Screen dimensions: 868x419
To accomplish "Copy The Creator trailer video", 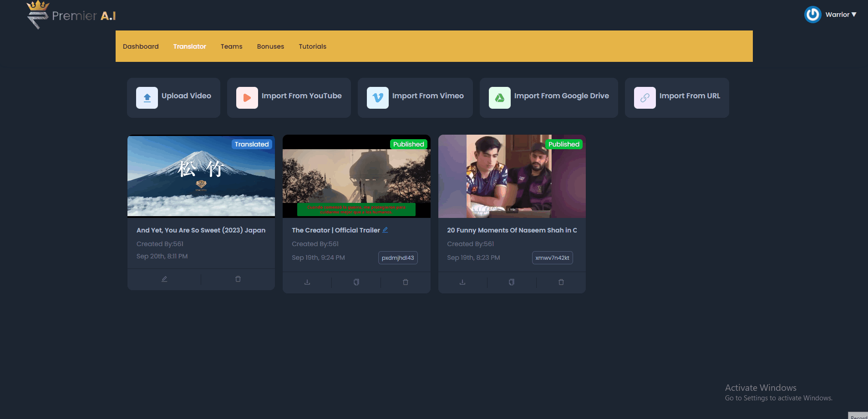I will (356, 282).
